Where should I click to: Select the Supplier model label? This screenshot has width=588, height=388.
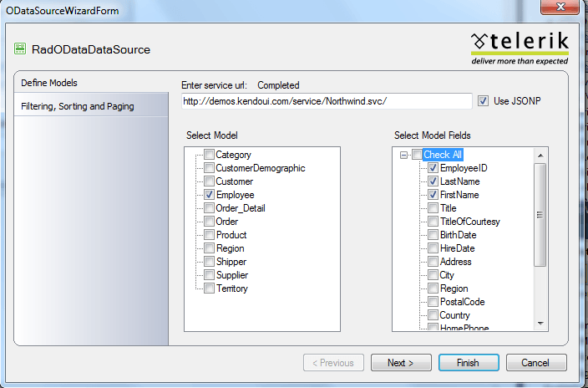pos(231,275)
